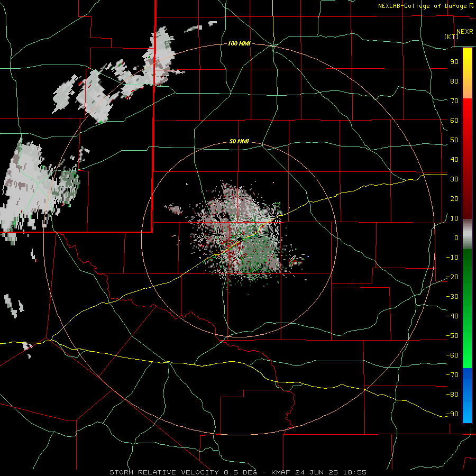
Task: Select the 100 NMI range ring label
Action: (x=239, y=43)
